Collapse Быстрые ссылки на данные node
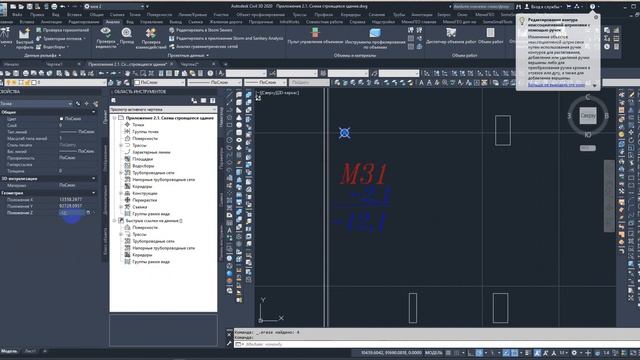 coord(114,220)
